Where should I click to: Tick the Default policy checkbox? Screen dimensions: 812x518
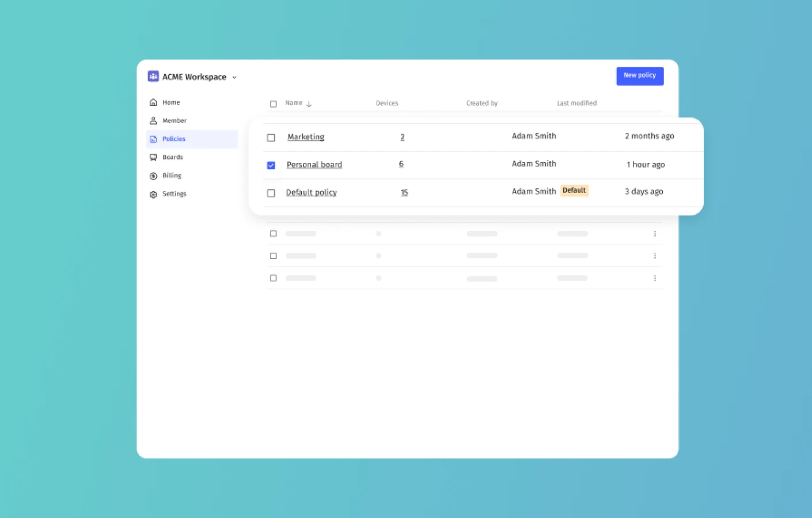pos(271,193)
